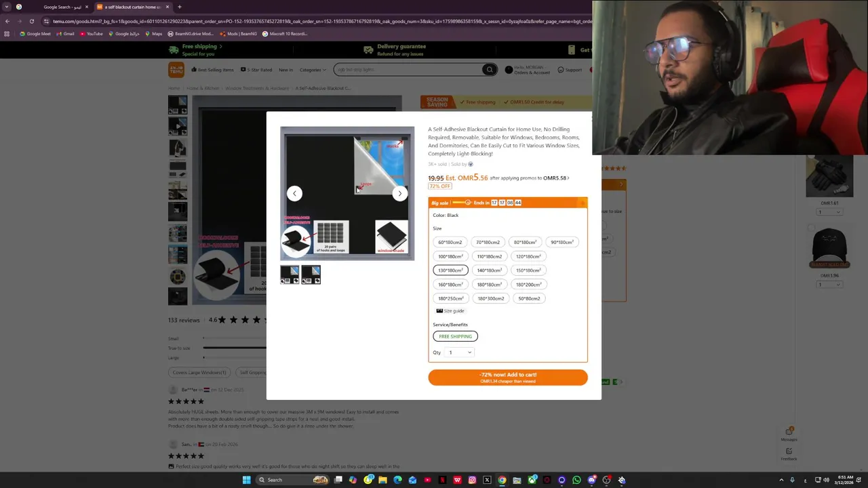This screenshot has width=868, height=488.
Task: Click the search magnifier button on Temu
Action: pyautogui.click(x=489, y=70)
